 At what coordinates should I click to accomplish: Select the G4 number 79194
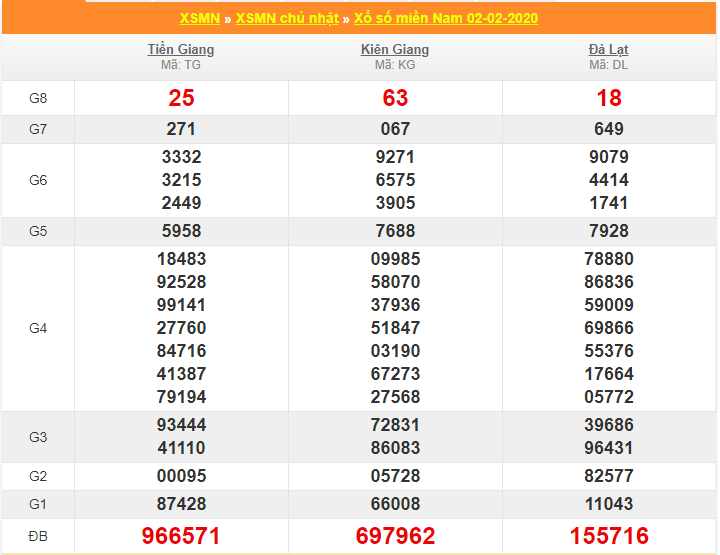(x=181, y=397)
